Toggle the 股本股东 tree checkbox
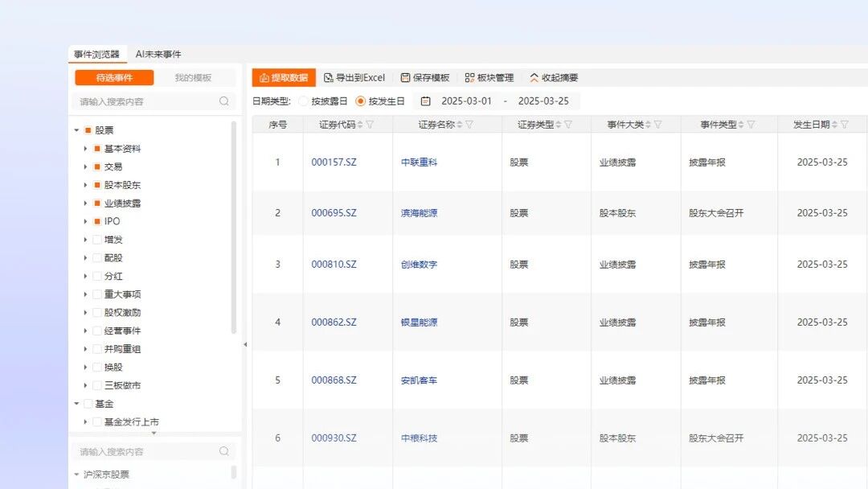This screenshot has height=489, width=868. pyautogui.click(x=97, y=185)
